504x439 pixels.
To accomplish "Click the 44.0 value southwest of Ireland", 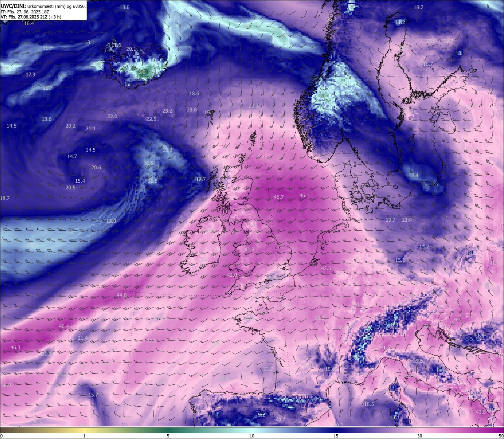I will click(122, 295).
